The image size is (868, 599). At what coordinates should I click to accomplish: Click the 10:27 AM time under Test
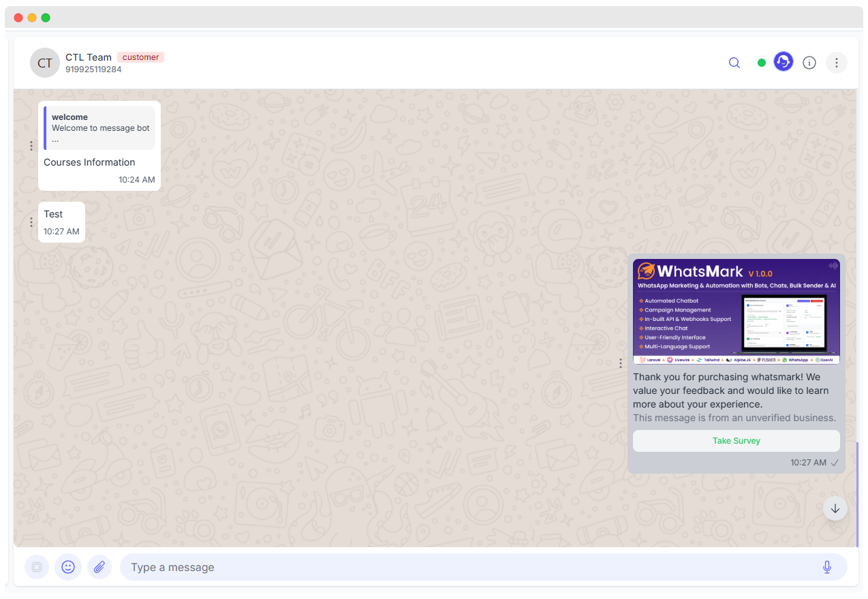click(x=61, y=232)
